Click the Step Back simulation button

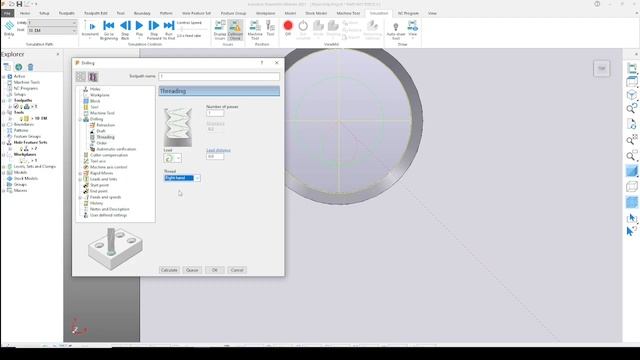(x=125, y=30)
